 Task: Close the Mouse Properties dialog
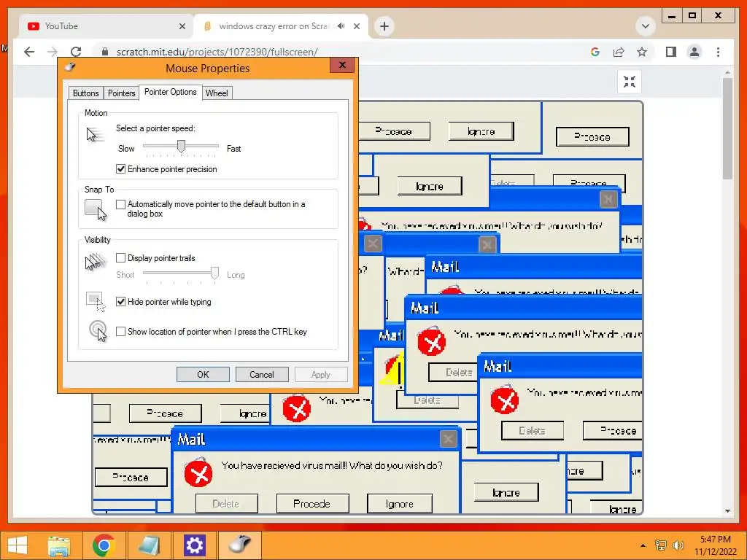342,65
